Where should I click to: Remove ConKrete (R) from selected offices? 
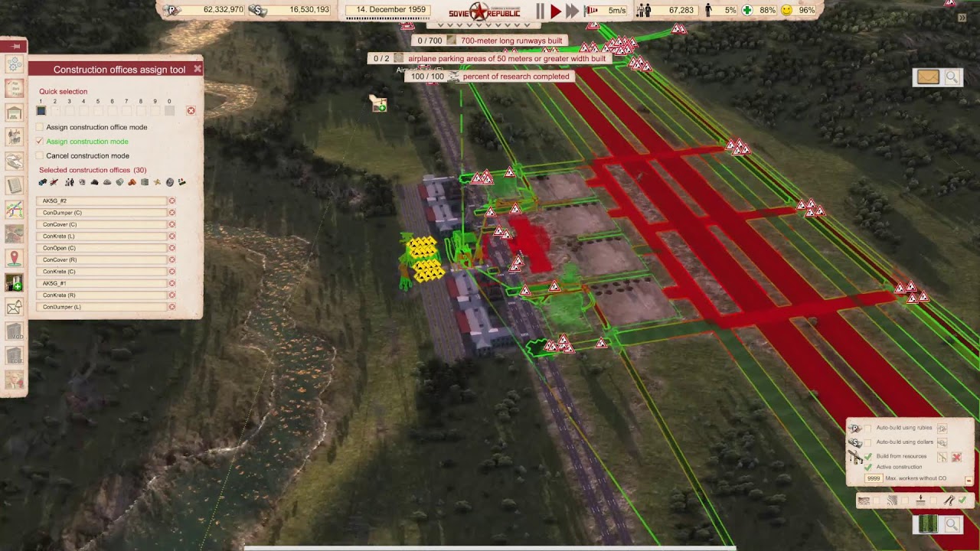[172, 295]
